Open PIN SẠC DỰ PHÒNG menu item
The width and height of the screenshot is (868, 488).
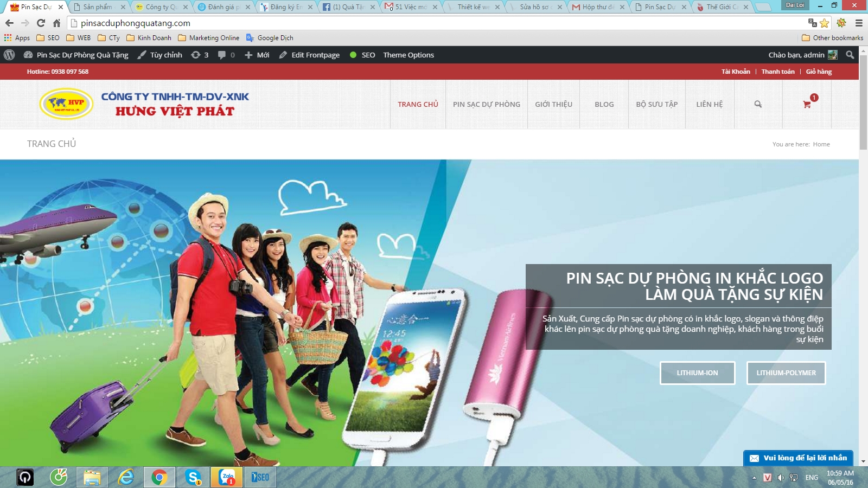(x=487, y=104)
